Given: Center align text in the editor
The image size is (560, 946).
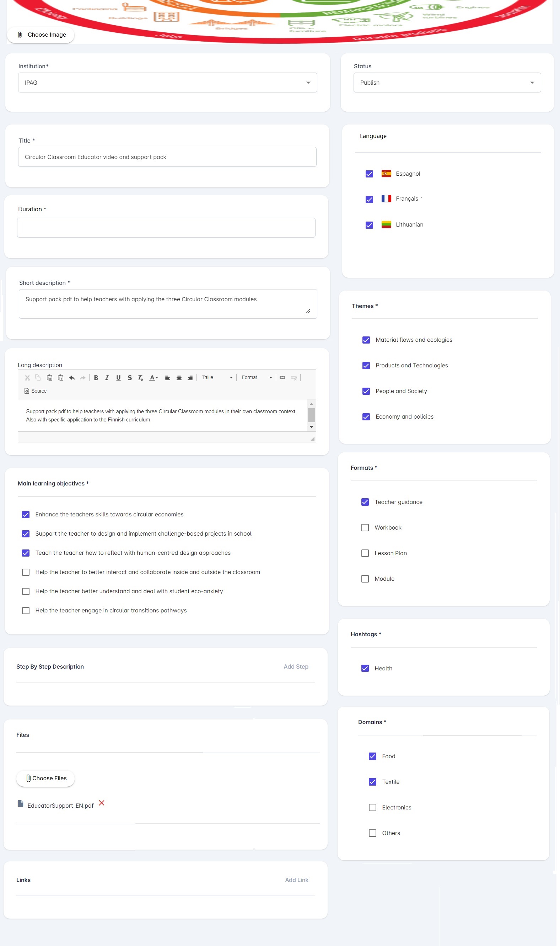Looking at the screenshot, I should tap(179, 378).
